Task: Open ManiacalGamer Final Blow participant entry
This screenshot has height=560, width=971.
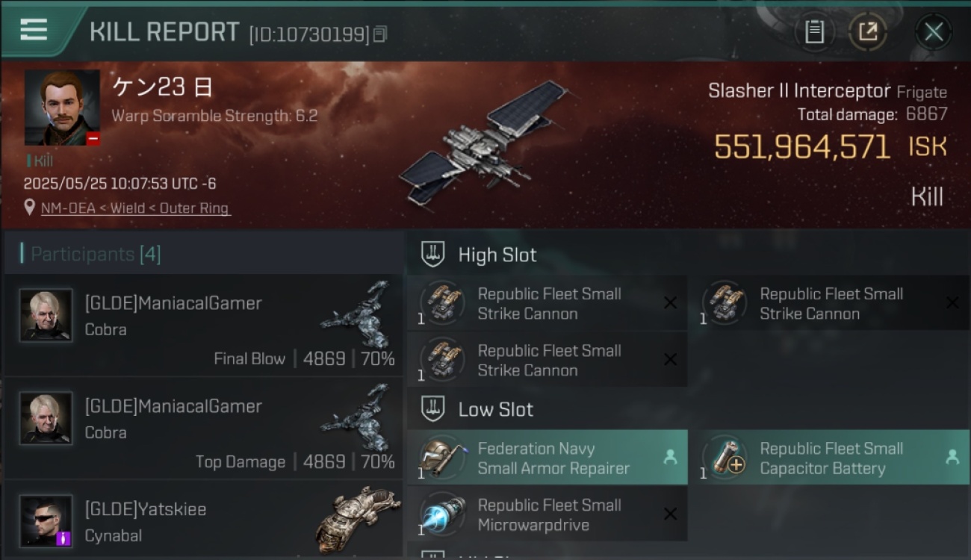Action: point(204,326)
